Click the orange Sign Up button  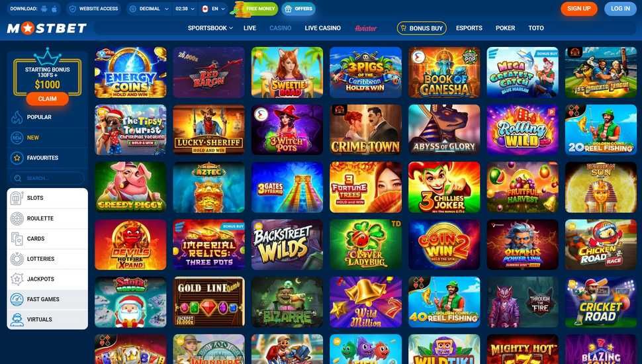(579, 8)
